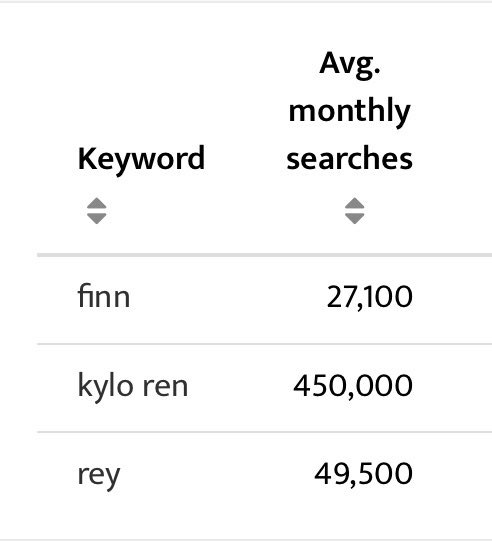This screenshot has width=492, height=541.
Task: Sort Keyword descending with the down triangle
Action: 97,218
